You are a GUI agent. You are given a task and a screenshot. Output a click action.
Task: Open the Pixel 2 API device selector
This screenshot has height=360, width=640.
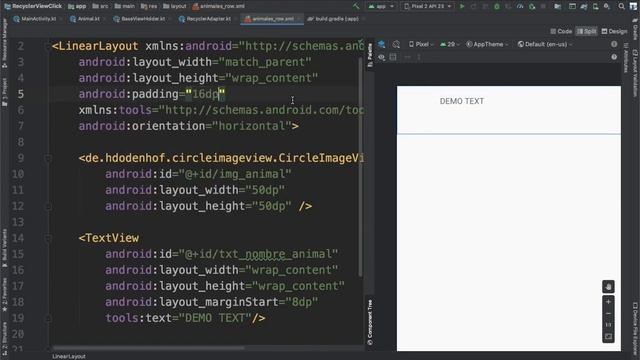(428, 6)
